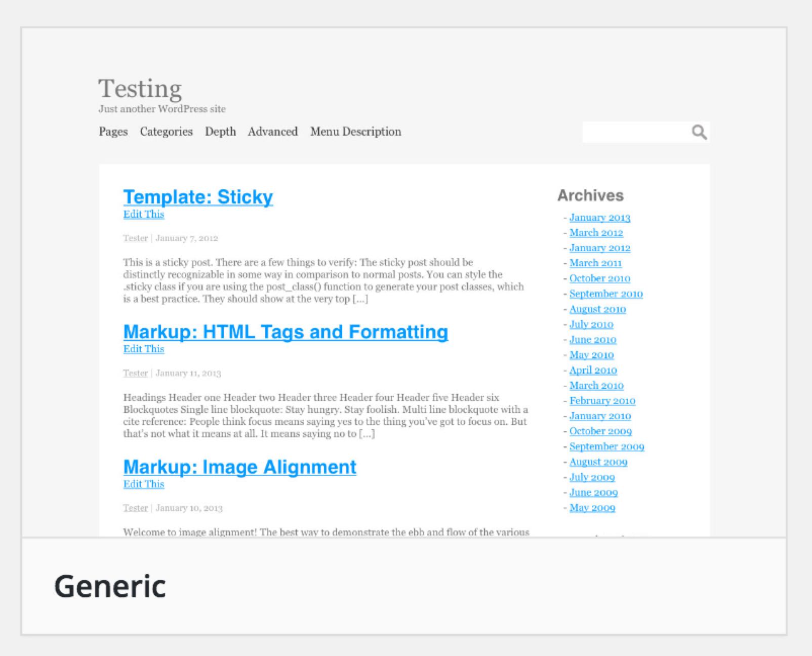The width and height of the screenshot is (812, 656).
Task: Open the Markup: Image Alignment post
Action: pyautogui.click(x=240, y=467)
